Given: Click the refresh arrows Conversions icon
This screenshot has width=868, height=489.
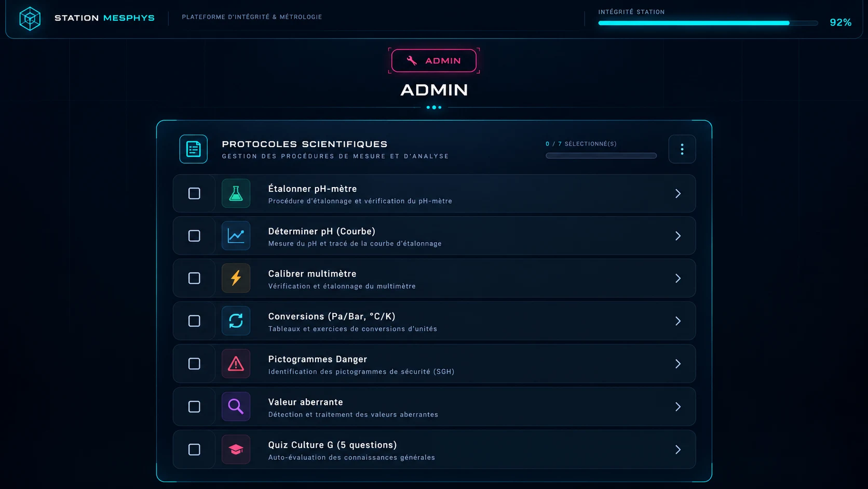Looking at the screenshot, I should 236,321.
